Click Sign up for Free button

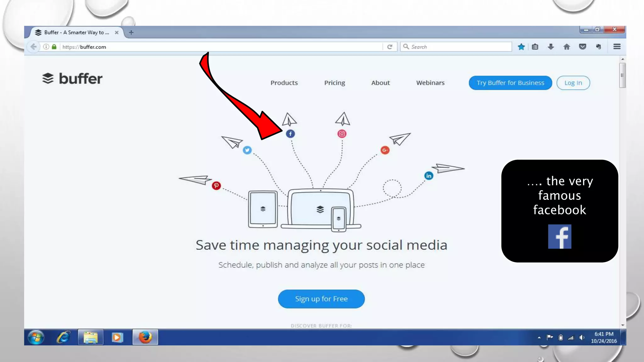tap(321, 299)
